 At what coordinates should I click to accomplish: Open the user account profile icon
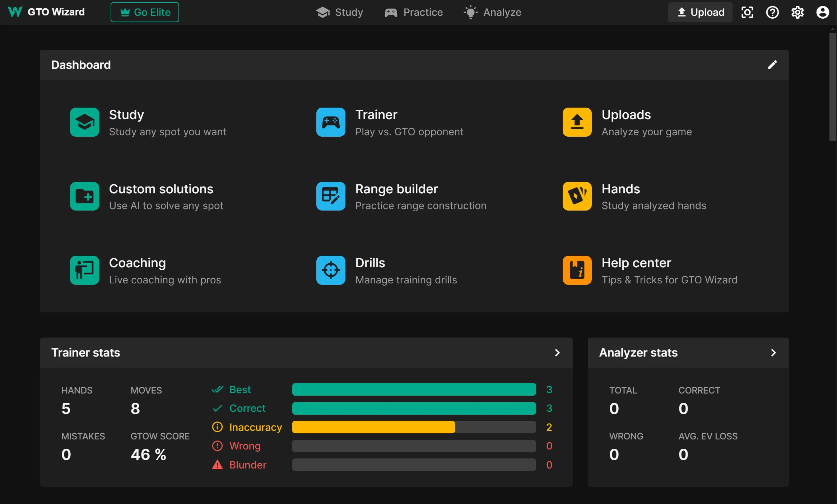pos(823,12)
